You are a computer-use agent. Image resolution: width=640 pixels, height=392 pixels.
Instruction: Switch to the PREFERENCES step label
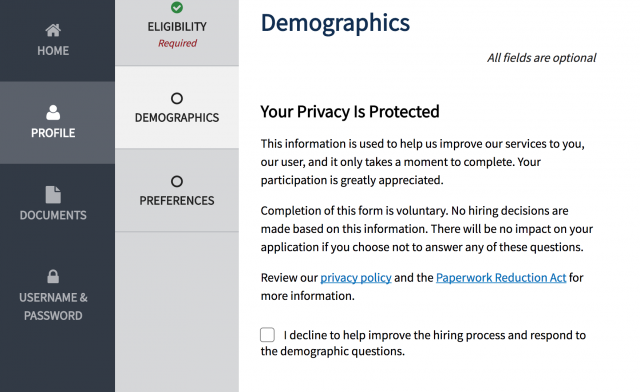177,200
